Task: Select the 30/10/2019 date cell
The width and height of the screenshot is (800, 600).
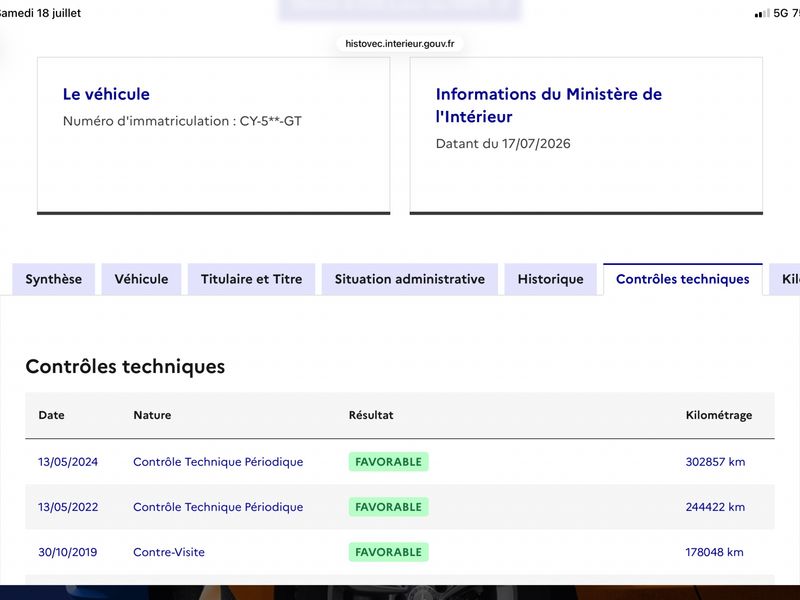Action: point(67,552)
